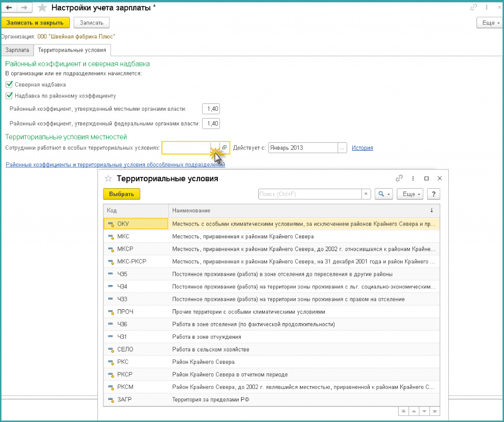Click Записать и закрыть
The image size is (504, 422).
[35, 23]
